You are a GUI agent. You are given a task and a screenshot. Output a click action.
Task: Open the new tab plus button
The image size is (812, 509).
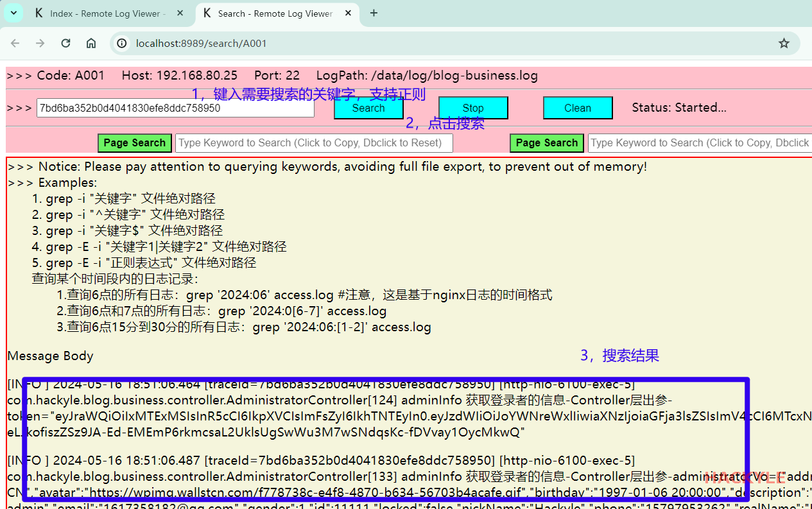tap(374, 13)
